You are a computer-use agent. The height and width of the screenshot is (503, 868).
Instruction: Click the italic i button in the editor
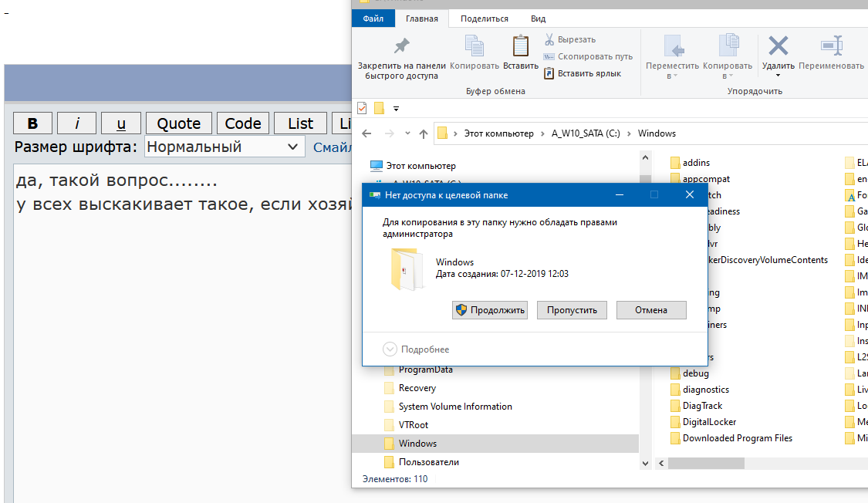pos(77,123)
